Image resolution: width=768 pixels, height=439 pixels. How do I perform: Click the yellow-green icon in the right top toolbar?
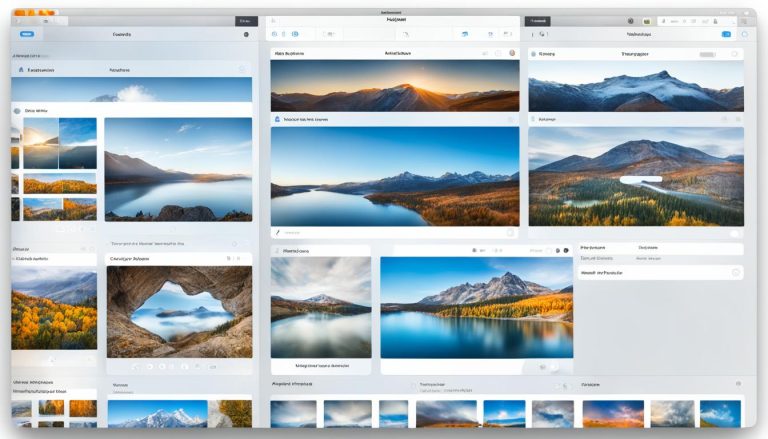coord(647,22)
